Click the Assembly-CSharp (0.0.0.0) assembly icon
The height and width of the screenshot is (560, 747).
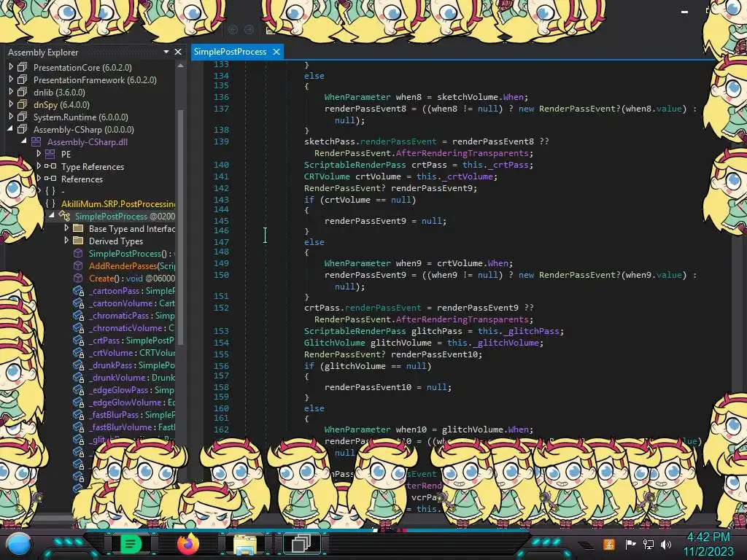[x=22, y=129]
